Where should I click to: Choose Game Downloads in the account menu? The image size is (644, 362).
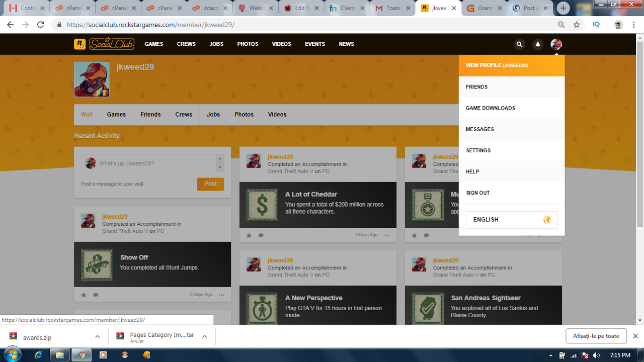coord(512,108)
